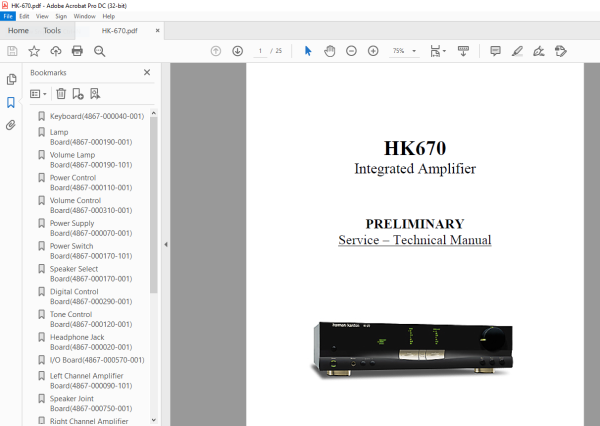
Task: Click the Save file icon
Action: coord(12,51)
